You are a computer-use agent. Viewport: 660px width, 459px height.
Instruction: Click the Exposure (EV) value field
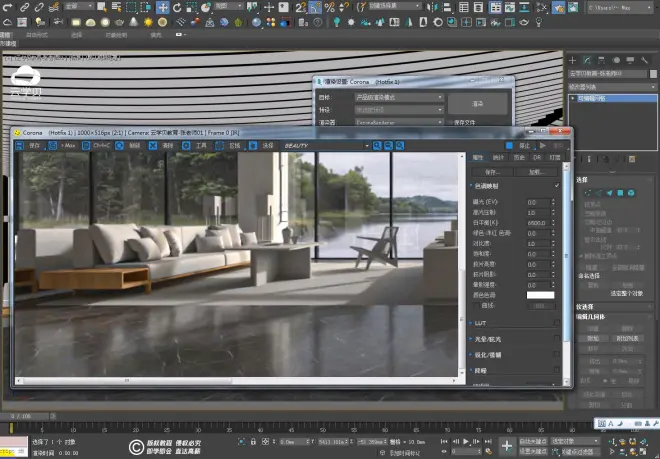tap(536, 201)
